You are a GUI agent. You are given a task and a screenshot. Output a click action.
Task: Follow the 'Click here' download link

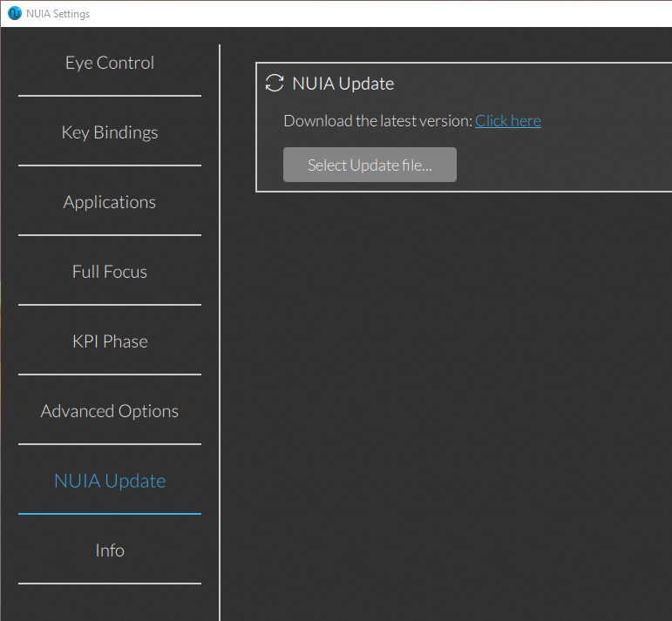tap(508, 121)
